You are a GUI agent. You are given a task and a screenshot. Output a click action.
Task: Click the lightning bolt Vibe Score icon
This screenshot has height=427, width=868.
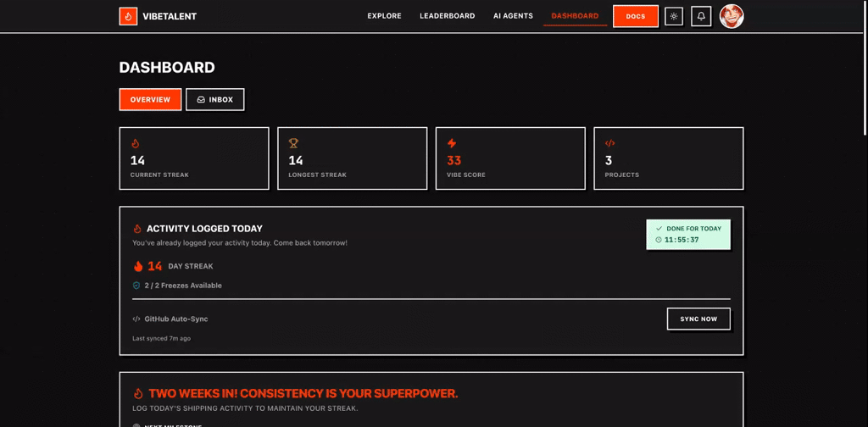pyautogui.click(x=452, y=143)
